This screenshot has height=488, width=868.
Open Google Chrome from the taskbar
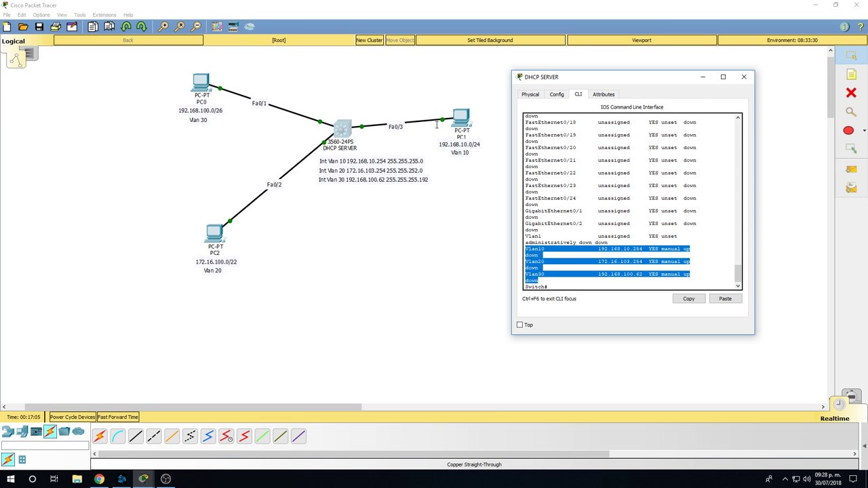(x=99, y=479)
